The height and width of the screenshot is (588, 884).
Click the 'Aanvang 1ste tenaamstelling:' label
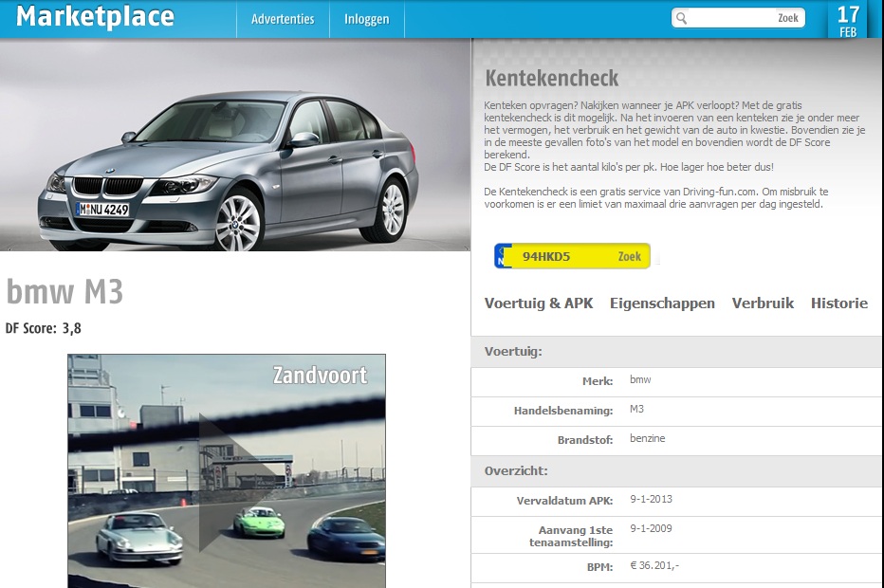coord(571,536)
